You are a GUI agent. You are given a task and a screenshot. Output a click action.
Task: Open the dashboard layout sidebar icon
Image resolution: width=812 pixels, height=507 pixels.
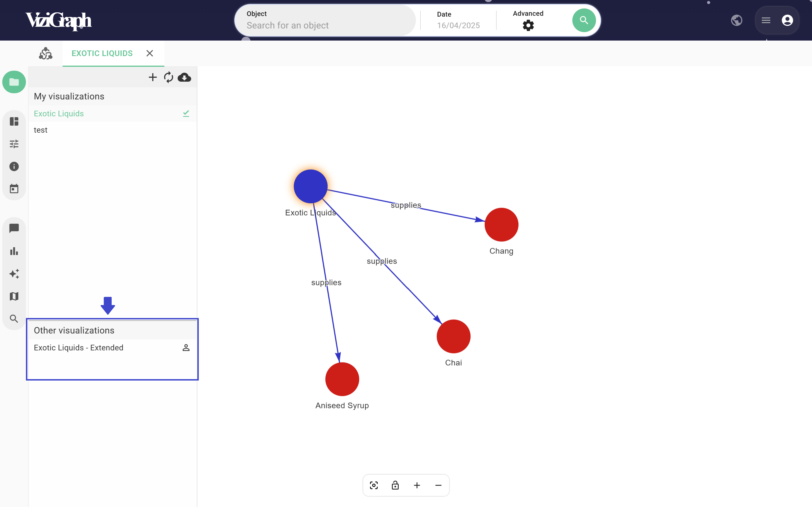(14, 121)
